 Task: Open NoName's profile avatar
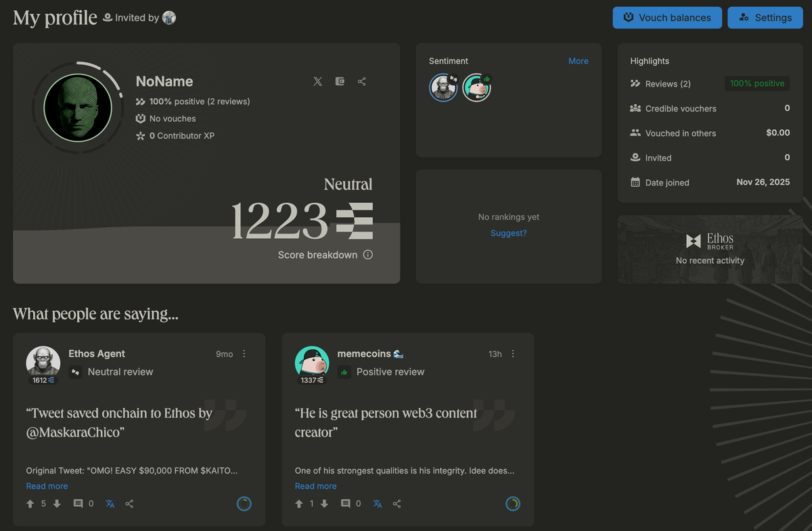pos(78,108)
